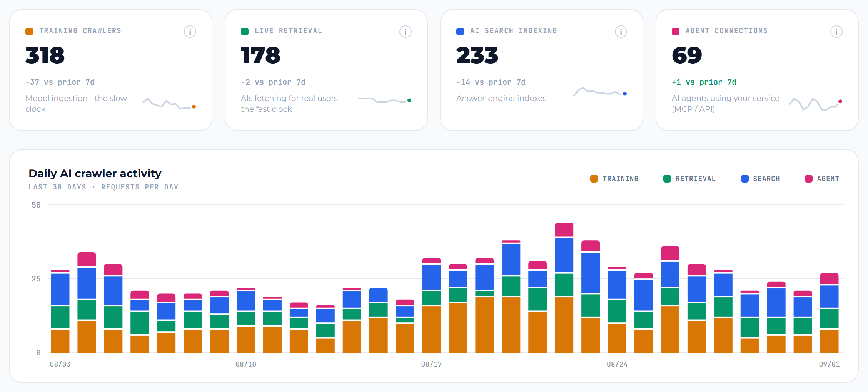868x392 pixels.
Task: Click the AI Search Indexing value 233
Action: (477, 55)
